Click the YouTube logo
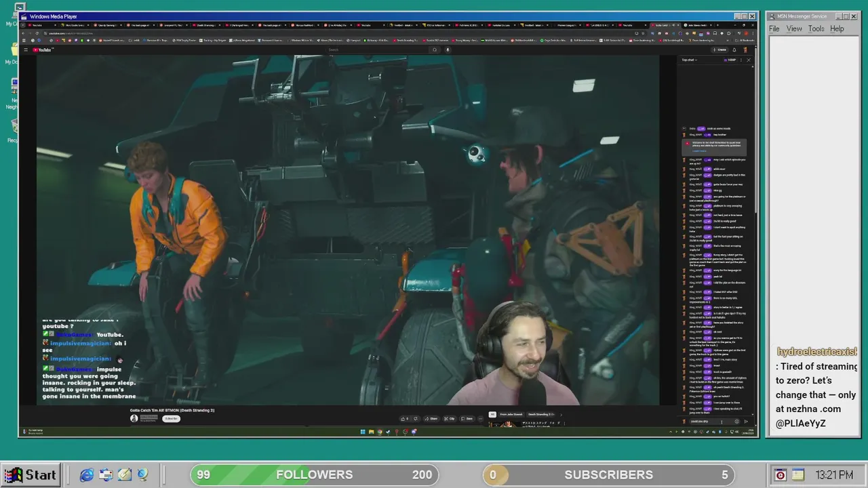 pos(43,49)
